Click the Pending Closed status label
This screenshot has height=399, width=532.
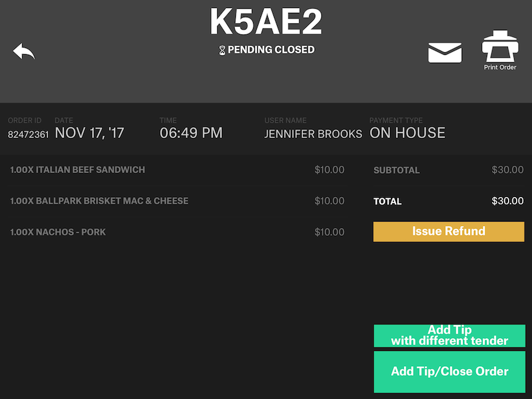coord(271,50)
